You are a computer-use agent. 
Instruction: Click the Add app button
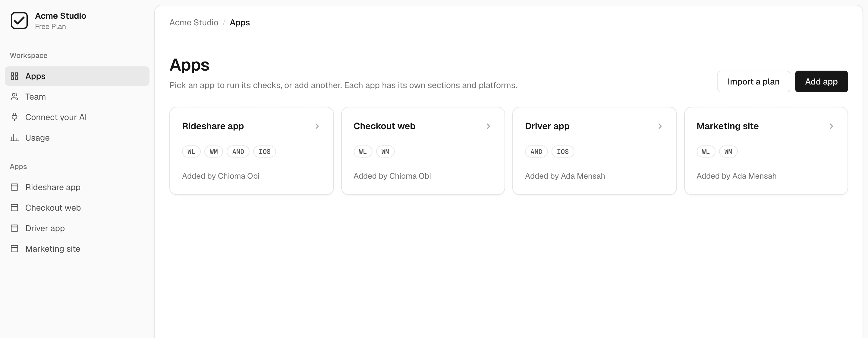821,81
